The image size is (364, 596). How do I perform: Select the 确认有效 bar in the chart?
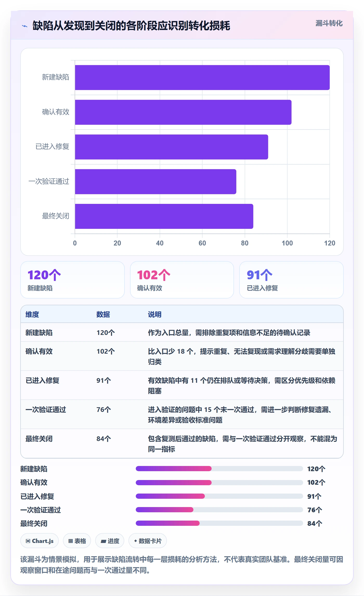pos(183,112)
